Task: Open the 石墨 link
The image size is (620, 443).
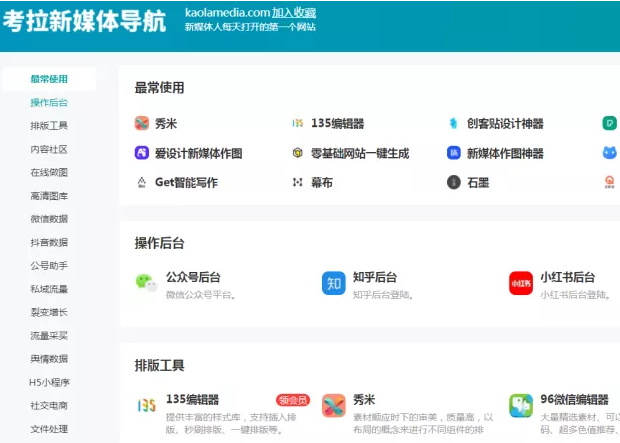Action: (x=478, y=182)
